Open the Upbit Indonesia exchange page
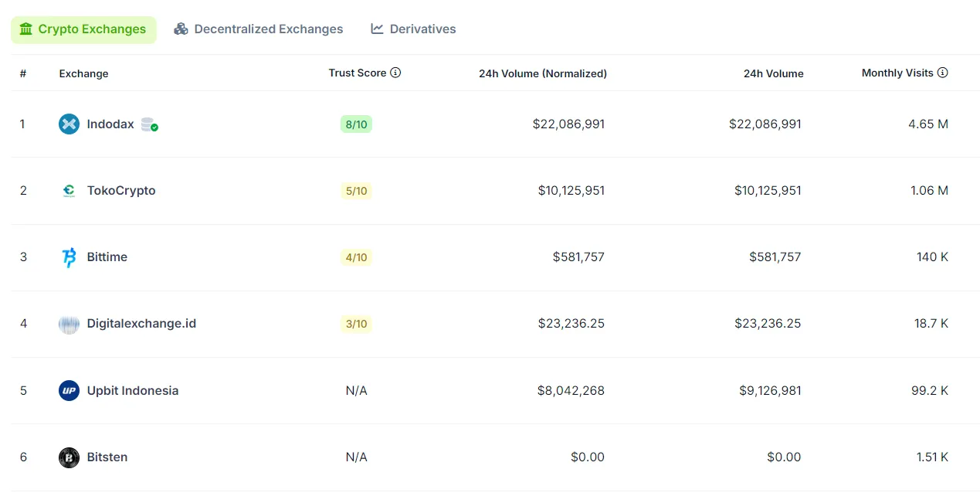The image size is (980, 503). point(133,390)
